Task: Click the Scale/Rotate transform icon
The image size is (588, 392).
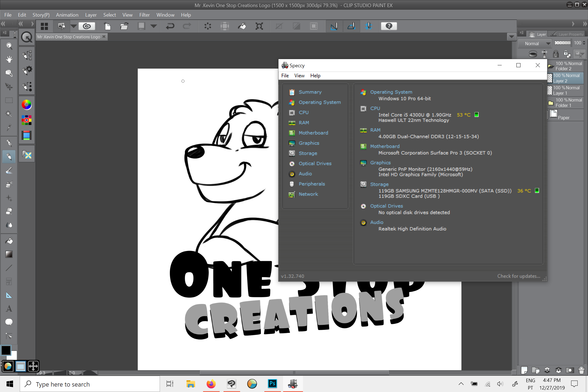Action: [x=259, y=26]
